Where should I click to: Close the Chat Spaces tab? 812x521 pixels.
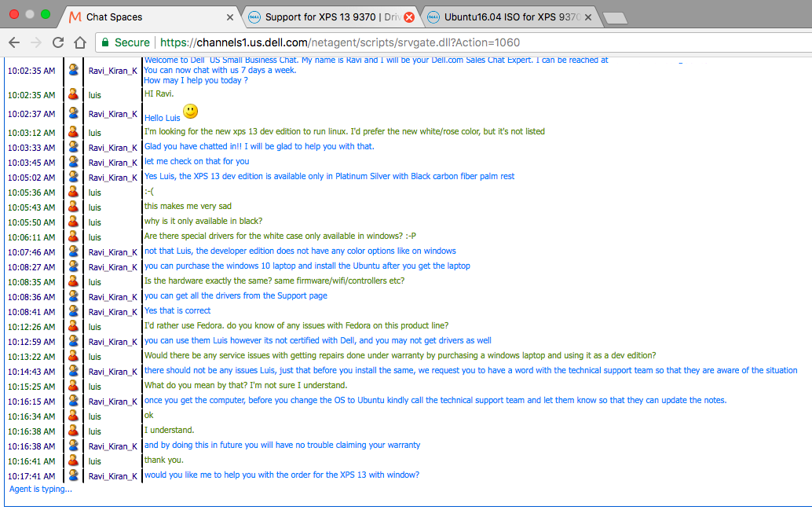coord(230,17)
